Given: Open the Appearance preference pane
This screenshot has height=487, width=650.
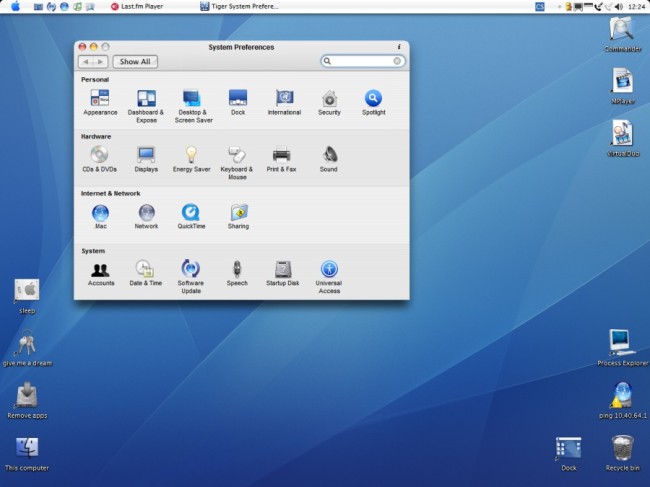Looking at the screenshot, I should tap(100, 103).
